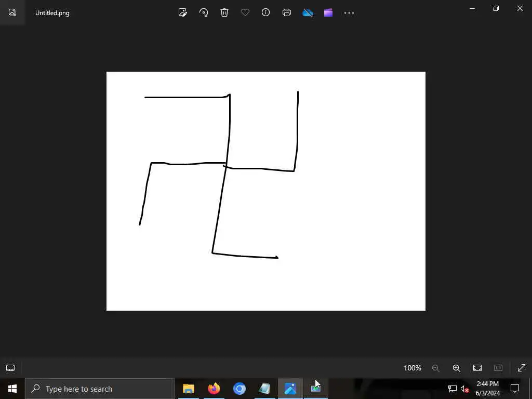
Task: Click the Untitled.png file name
Action: click(52, 13)
